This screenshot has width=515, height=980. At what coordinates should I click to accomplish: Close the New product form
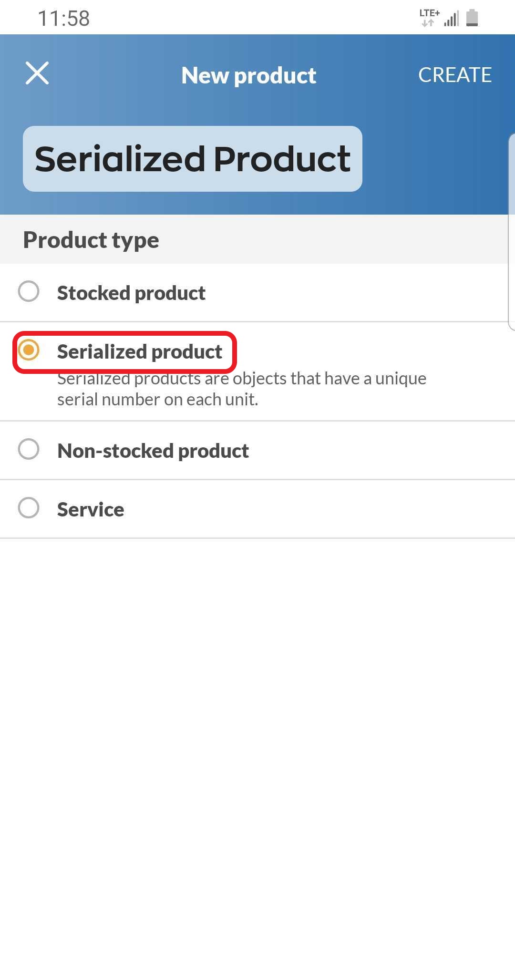37,73
